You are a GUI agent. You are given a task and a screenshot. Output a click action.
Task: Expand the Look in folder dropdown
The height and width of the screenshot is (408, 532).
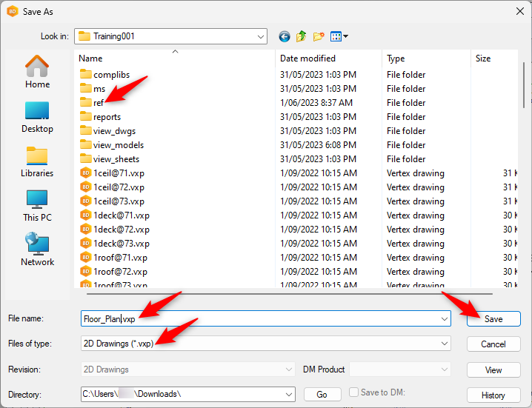(261, 36)
